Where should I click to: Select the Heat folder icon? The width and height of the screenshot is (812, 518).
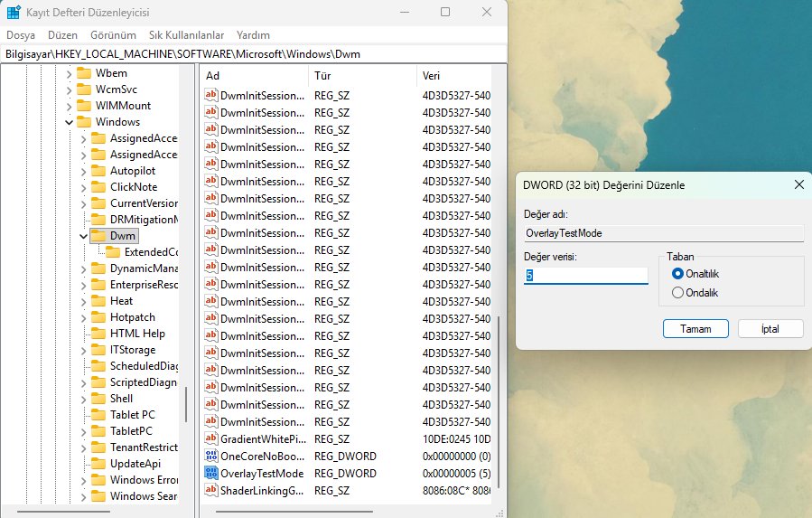point(98,301)
